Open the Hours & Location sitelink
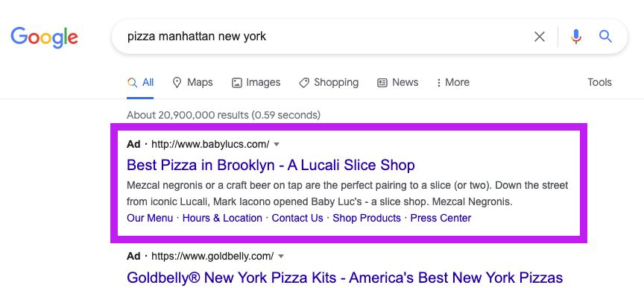Screen dimensions: 644x288 [222, 218]
